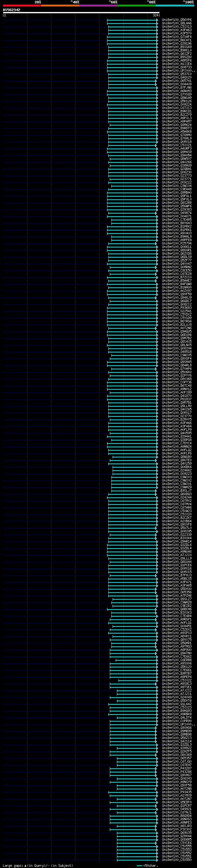Click the cyan alignment bar for UniRef100_Q8W1B0

135,457
